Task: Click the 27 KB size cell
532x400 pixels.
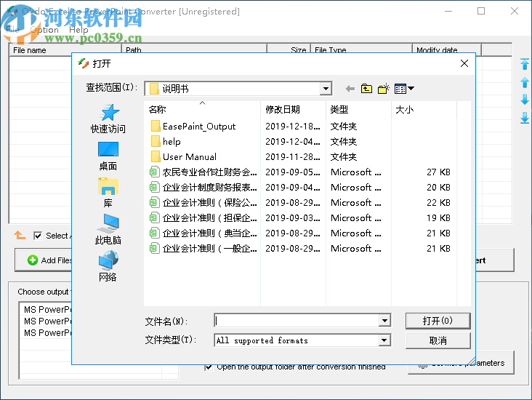Action: (x=438, y=172)
